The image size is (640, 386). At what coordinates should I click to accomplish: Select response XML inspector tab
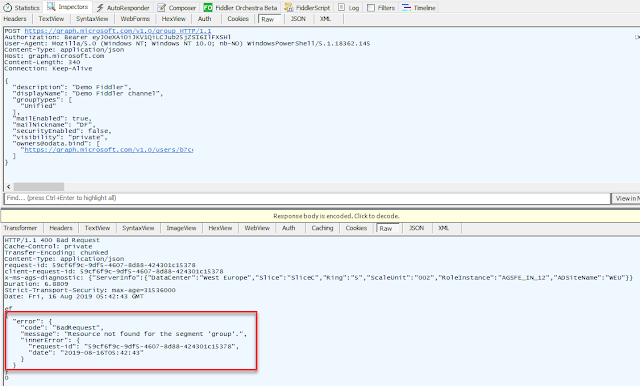(444, 228)
